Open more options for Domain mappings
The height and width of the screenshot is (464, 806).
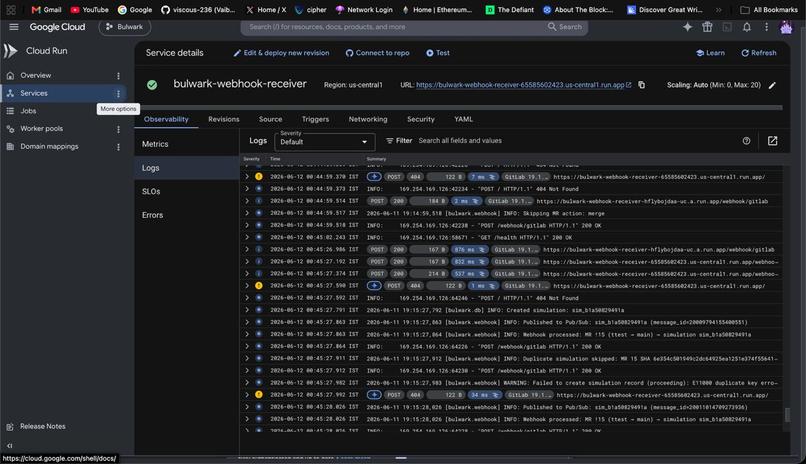(x=118, y=147)
